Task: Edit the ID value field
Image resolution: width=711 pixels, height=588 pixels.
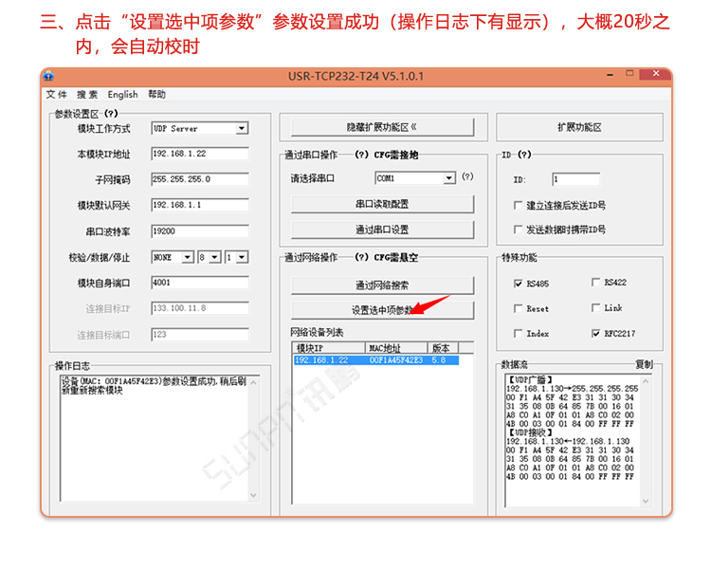Action: pyautogui.click(x=575, y=179)
